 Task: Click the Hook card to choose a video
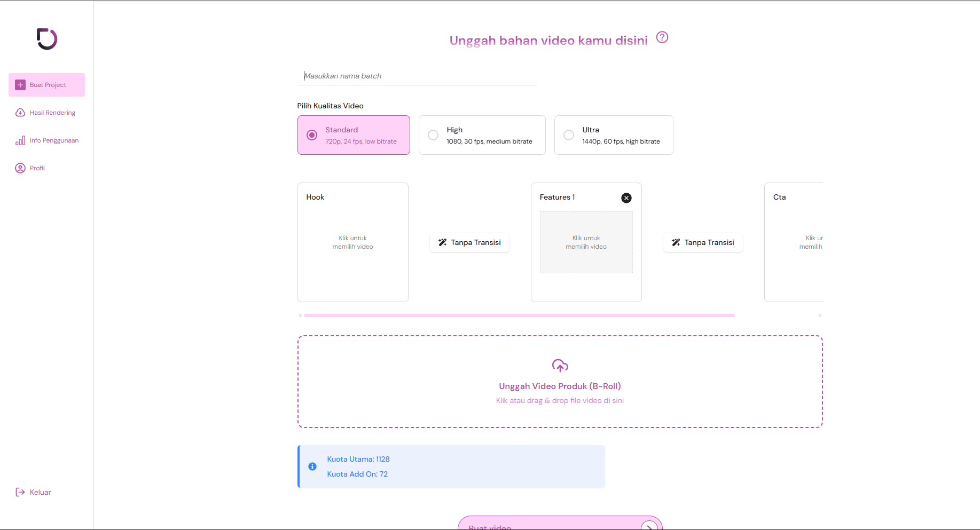tap(353, 242)
